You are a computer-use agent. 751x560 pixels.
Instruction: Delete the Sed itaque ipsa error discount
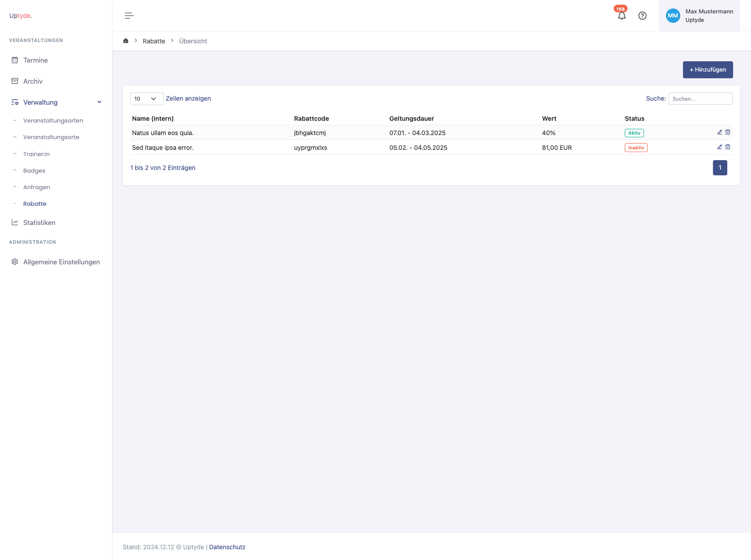click(728, 147)
